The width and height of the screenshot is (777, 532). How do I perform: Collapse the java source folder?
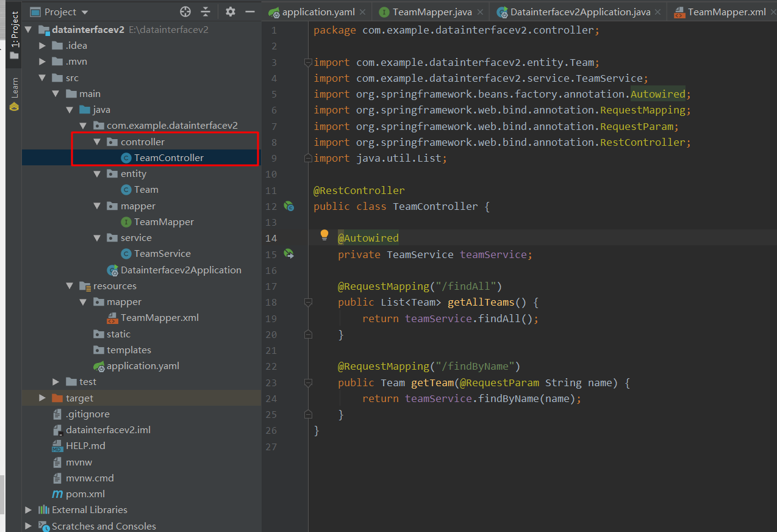[x=69, y=109]
